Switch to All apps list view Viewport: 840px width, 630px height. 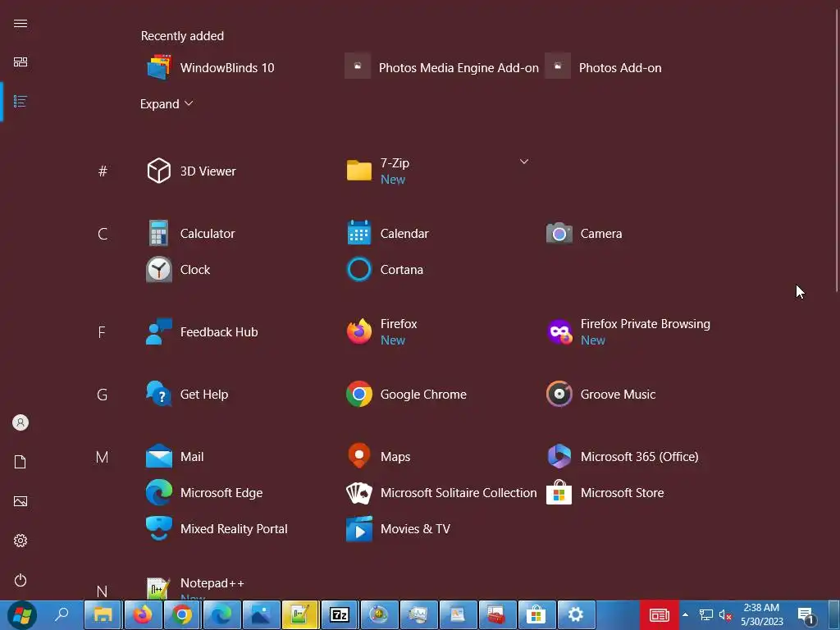(x=21, y=101)
